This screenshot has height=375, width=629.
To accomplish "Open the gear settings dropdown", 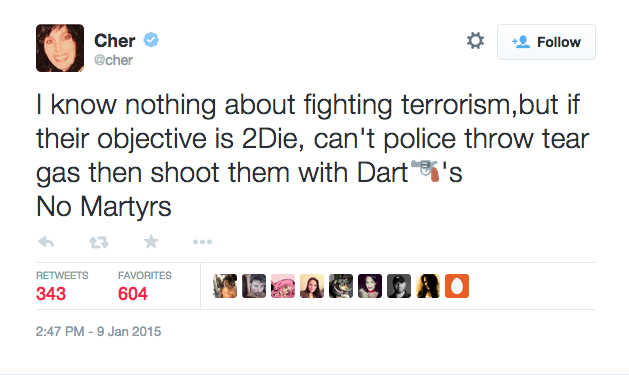I will click(475, 41).
